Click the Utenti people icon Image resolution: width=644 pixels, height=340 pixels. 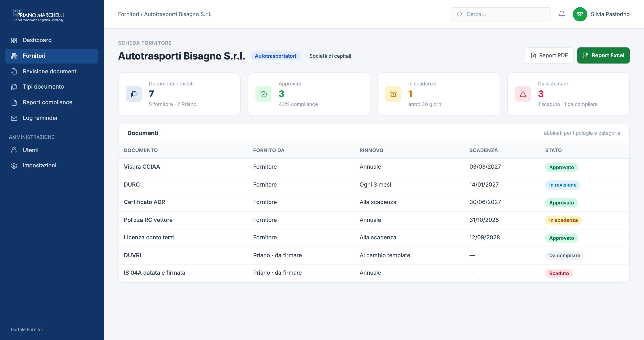click(14, 150)
